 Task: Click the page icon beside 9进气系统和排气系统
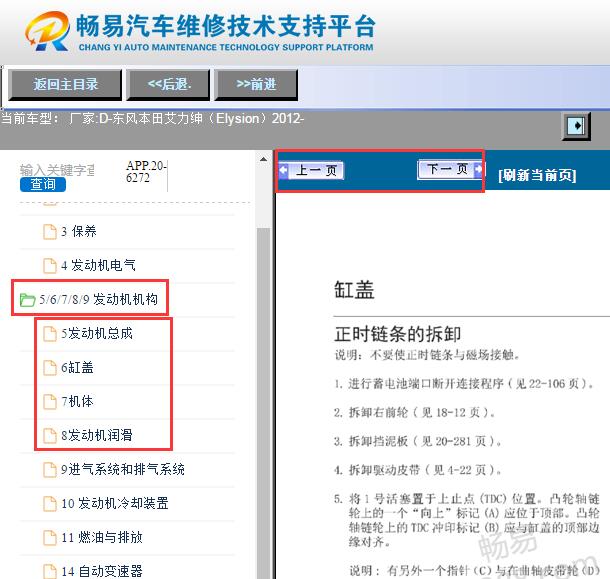coord(49,469)
